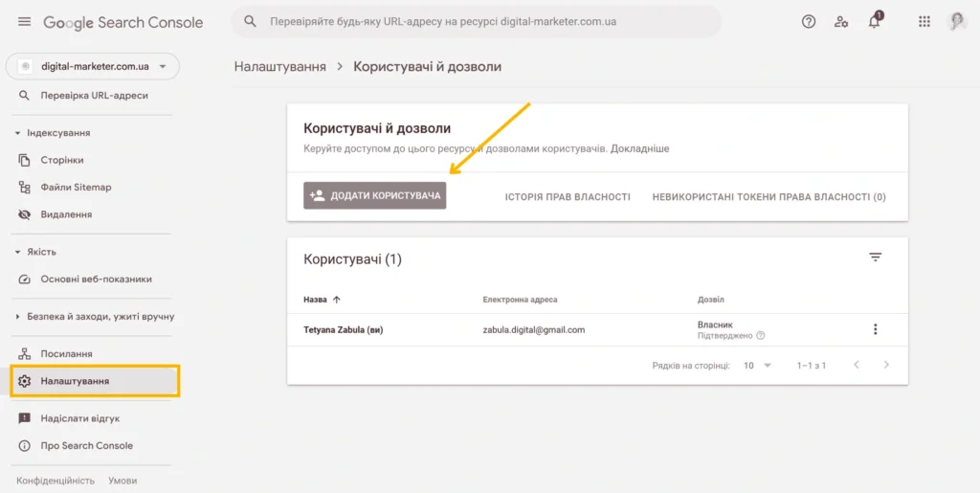Viewport: 980px width, 493px height.
Task: Click the Назва column header
Action: [x=315, y=300]
